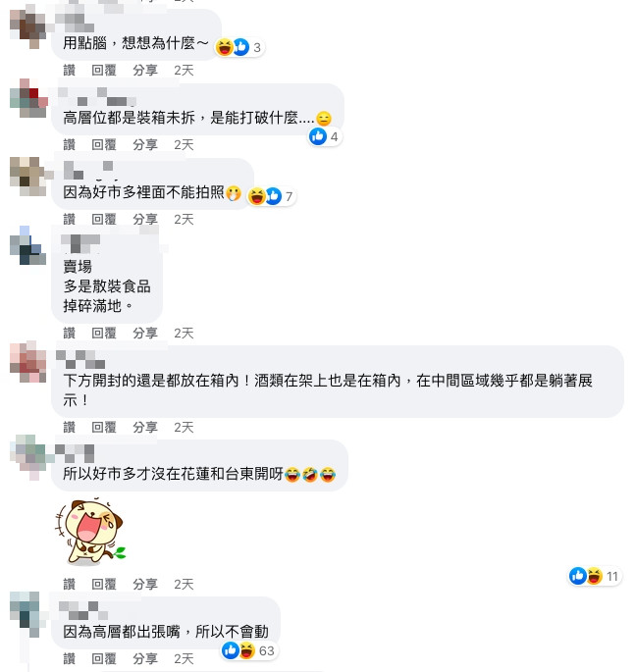Viewport: 635px width, 672px height.
Task: View the 7 reactions on 好市多裡面不能拍照 comment
Action: (x=272, y=196)
